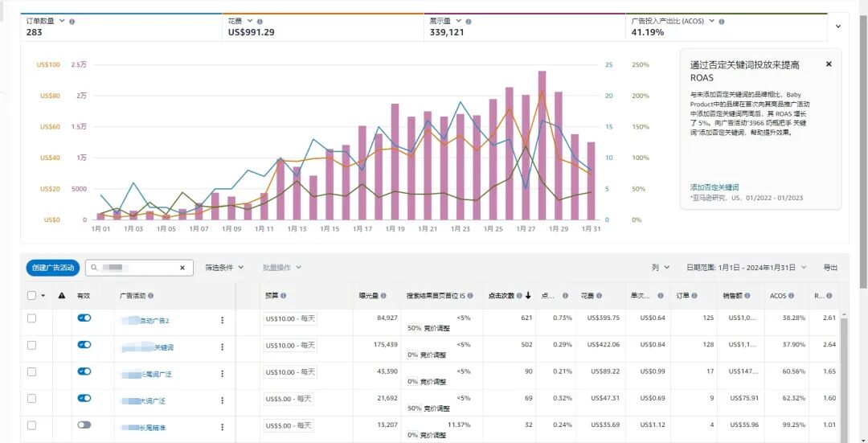Viewport: 868px width, 443px height.
Task: Click the 导出 export button
Action: [830, 268]
